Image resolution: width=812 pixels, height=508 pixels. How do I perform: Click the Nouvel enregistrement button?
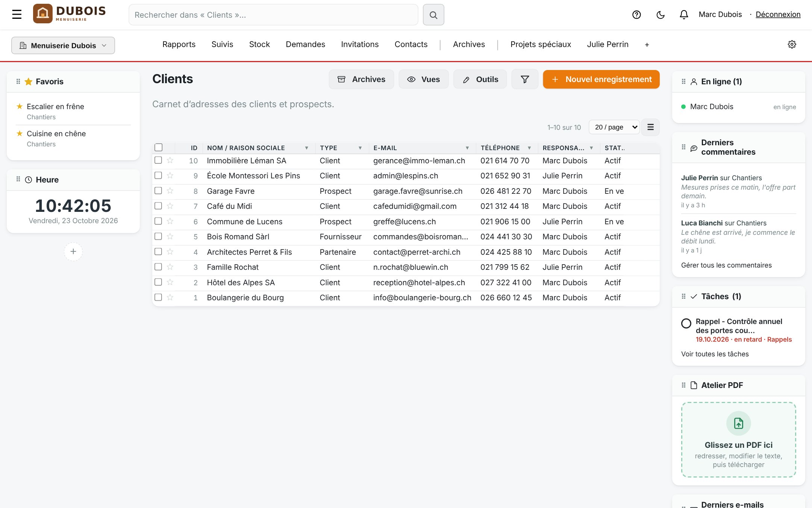[x=601, y=79]
